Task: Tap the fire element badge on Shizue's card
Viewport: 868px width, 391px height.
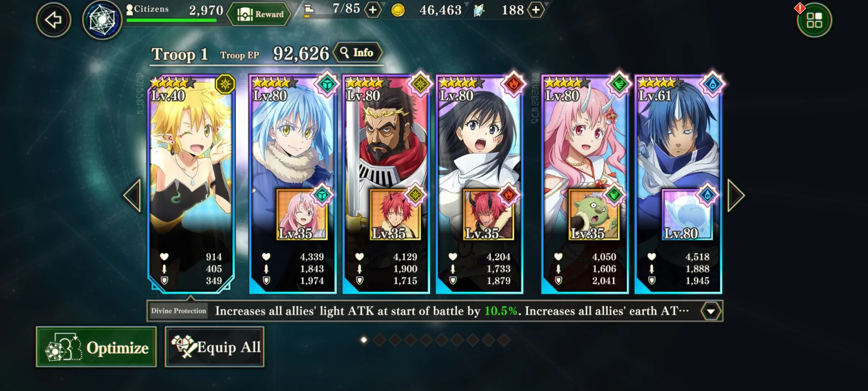Action: (513, 84)
